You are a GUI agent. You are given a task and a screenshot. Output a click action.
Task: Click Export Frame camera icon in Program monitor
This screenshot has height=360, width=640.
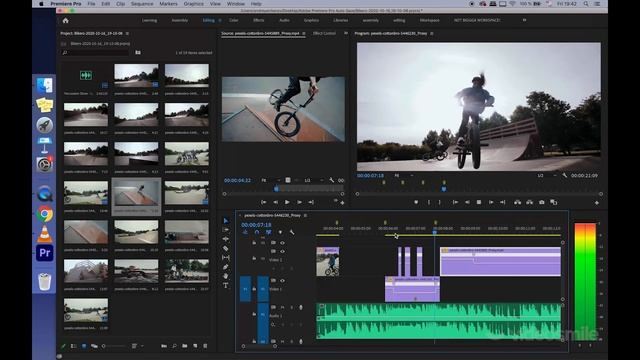coord(542,202)
